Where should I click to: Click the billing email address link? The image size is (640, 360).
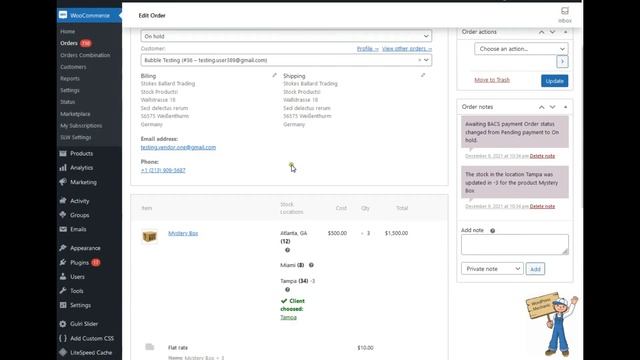coord(178,147)
